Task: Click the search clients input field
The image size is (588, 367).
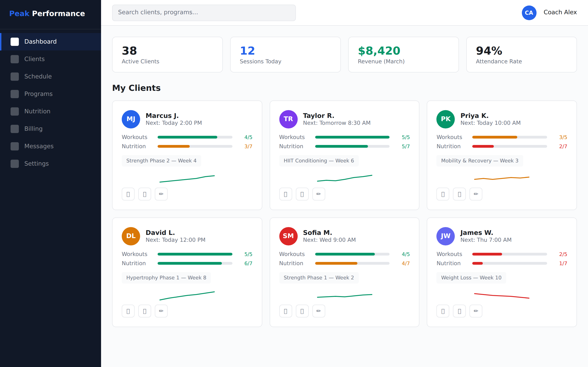Action: click(x=204, y=13)
